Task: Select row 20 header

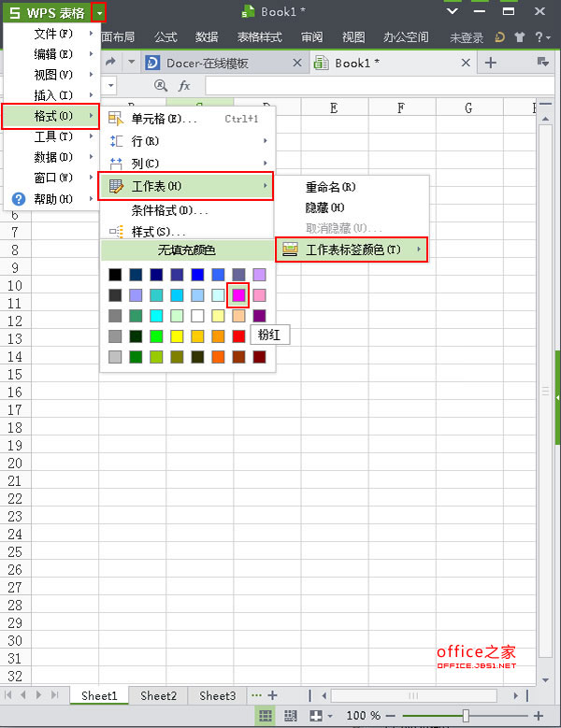Action: (15, 463)
